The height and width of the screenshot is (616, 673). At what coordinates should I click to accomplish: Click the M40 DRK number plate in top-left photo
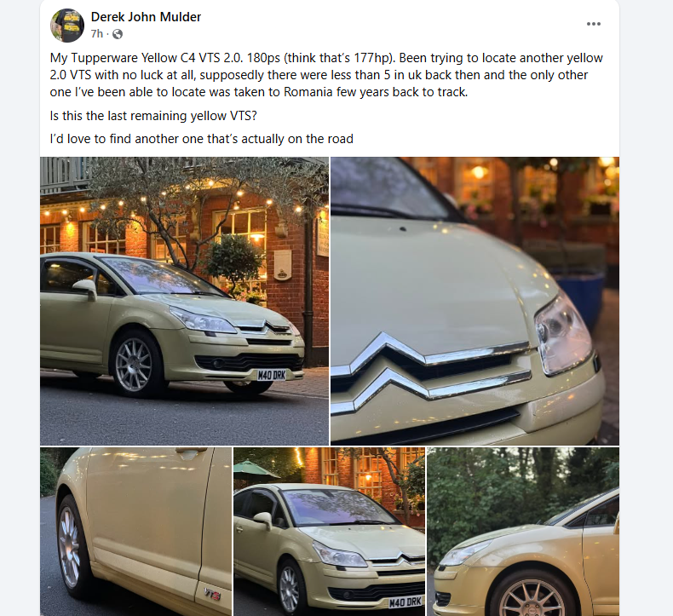pos(271,375)
